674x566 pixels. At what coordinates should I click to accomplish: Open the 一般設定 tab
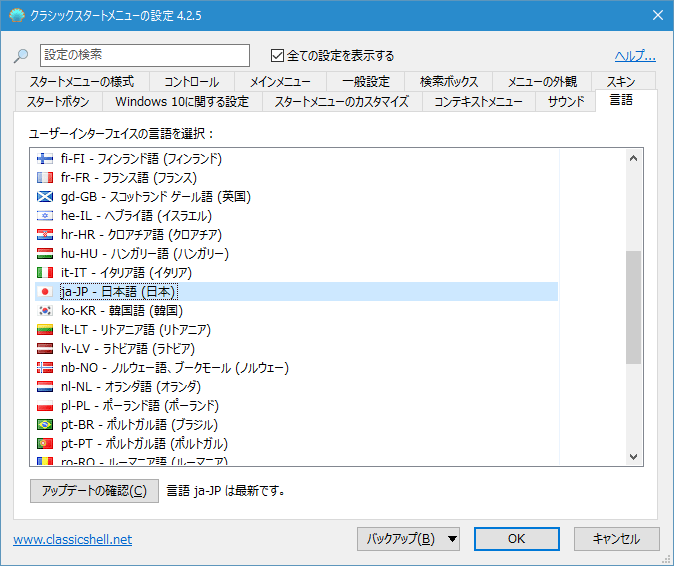pos(365,81)
